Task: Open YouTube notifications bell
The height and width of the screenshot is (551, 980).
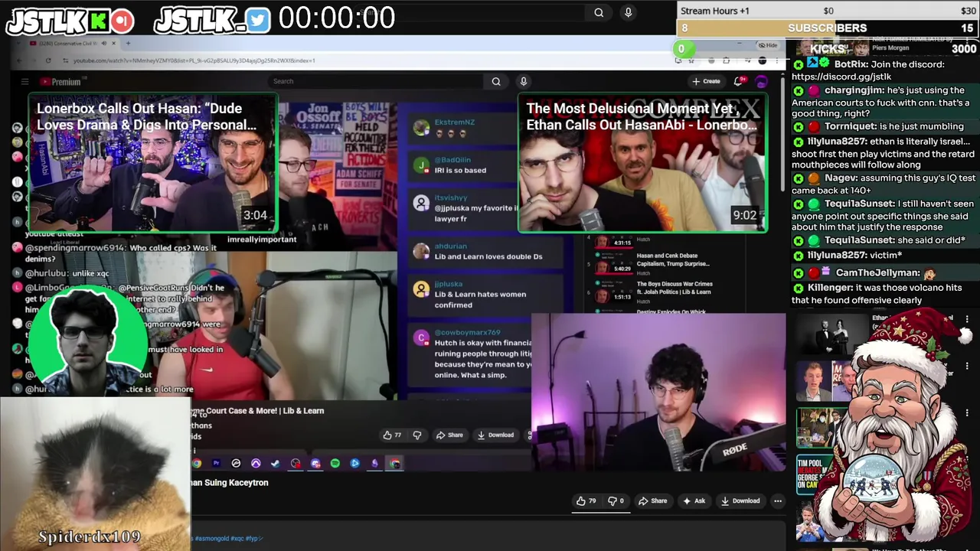Action: point(738,81)
